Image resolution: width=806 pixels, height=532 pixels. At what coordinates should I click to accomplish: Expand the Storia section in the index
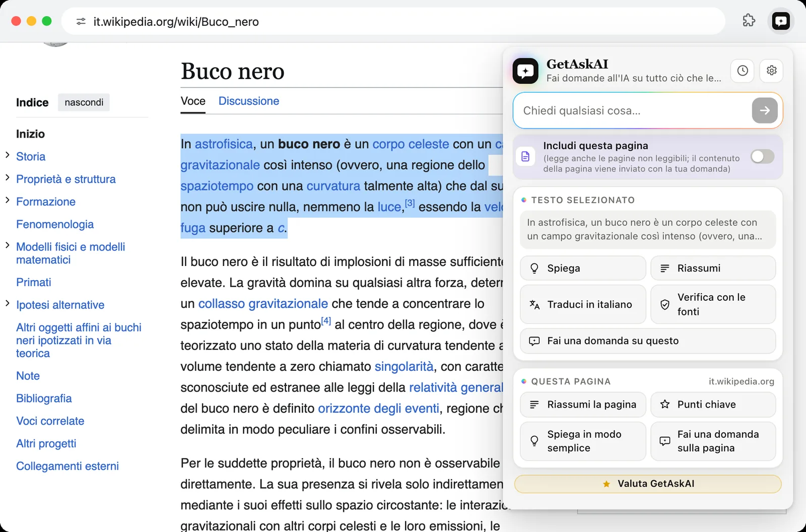[x=8, y=155]
